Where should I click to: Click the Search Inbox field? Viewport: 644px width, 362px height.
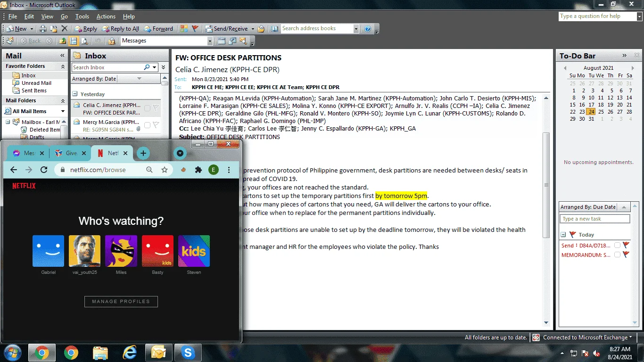pyautogui.click(x=107, y=67)
